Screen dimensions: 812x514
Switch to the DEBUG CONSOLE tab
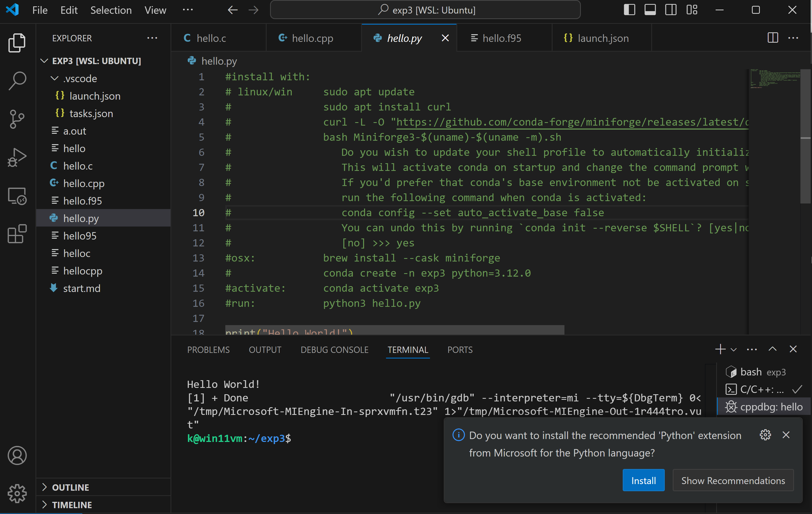click(334, 350)
